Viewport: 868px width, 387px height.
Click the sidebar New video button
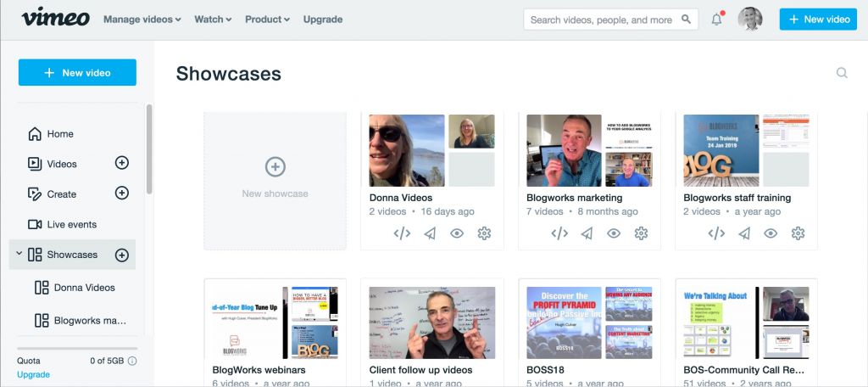pyautogui.click(x=77, y=73)
